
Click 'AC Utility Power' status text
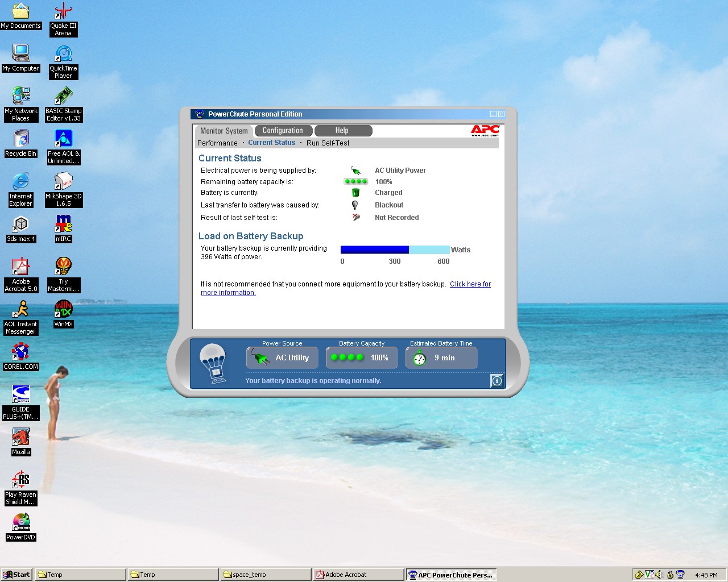[x=400, y=171]
